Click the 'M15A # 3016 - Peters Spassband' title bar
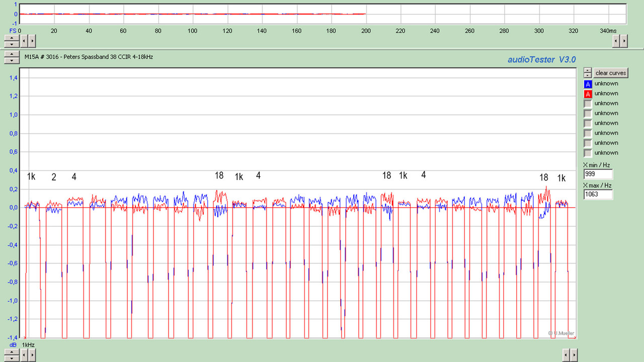The width and height of the screenshot is (644, 362). 89,57
